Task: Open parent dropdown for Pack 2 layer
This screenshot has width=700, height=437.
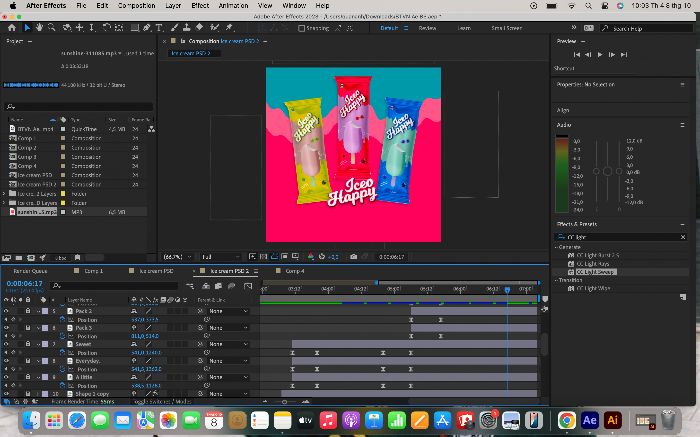Action: (228, 311)
